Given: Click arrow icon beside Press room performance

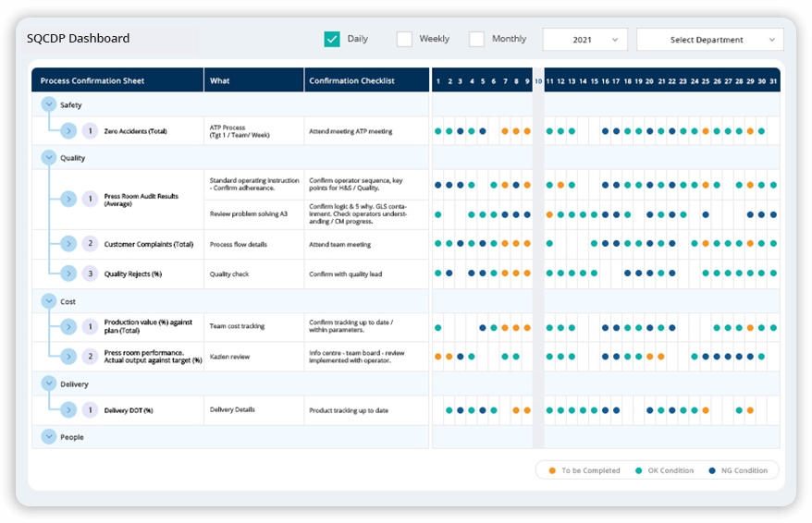Looking at the screenshot, I should tap(68, 356).
